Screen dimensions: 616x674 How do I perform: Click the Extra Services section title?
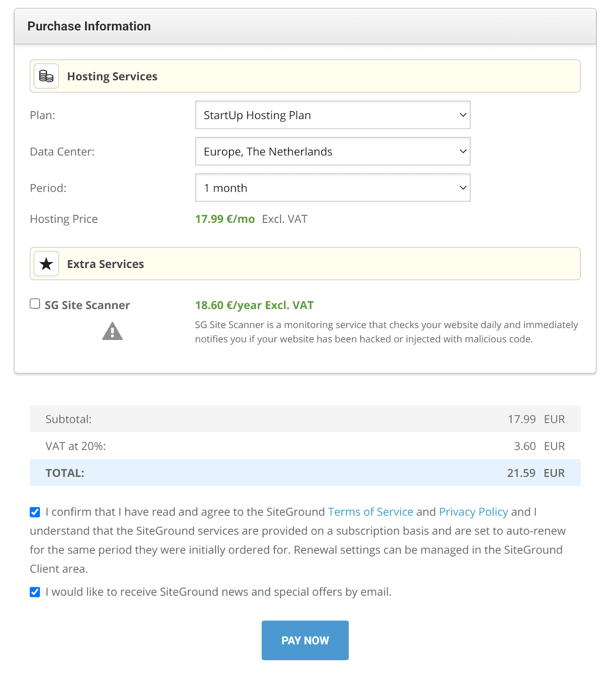pyautogui.click(x=105, y=264)
